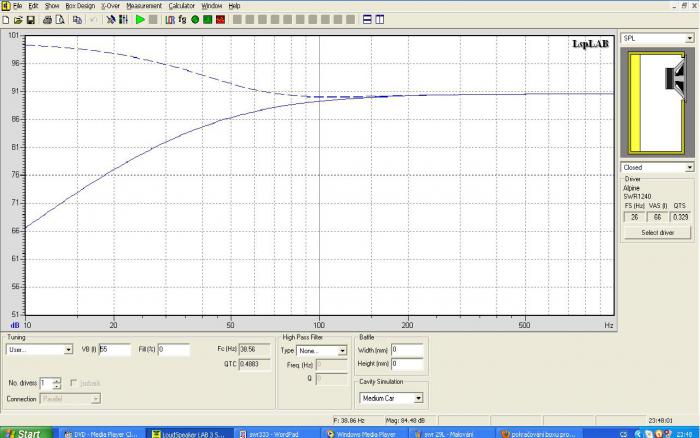
Task: Click the mixer sliders toolbar icon
Action: pos(124,20)
